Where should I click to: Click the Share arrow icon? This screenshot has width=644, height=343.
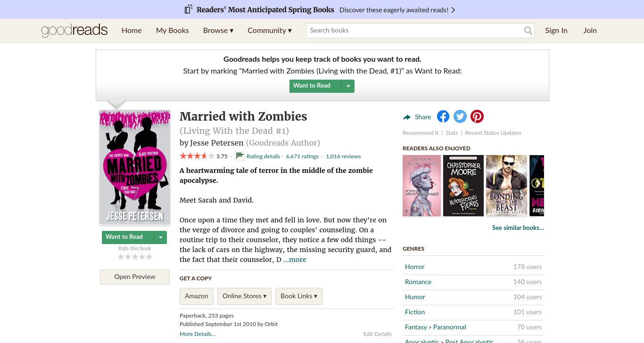tap(407, 117)
